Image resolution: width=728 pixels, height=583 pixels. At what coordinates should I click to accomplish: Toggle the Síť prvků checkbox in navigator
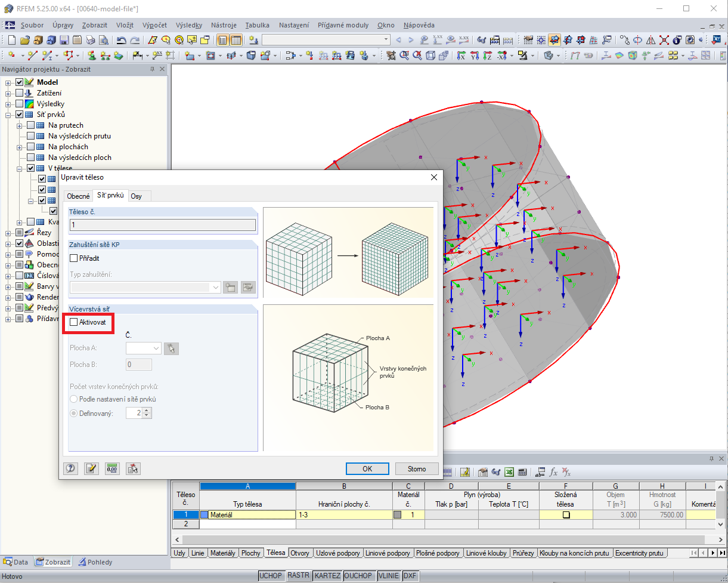tap(20, 115)
